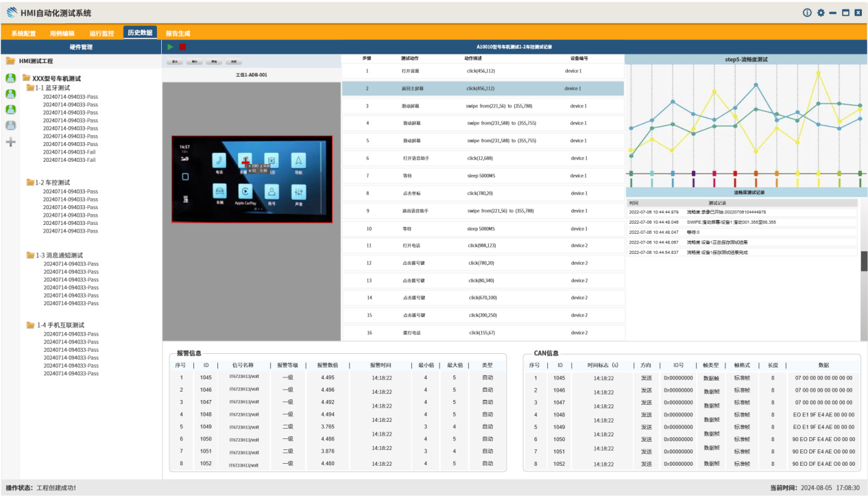Click the vertical scrollbar thumb on the right

point(864,261)
